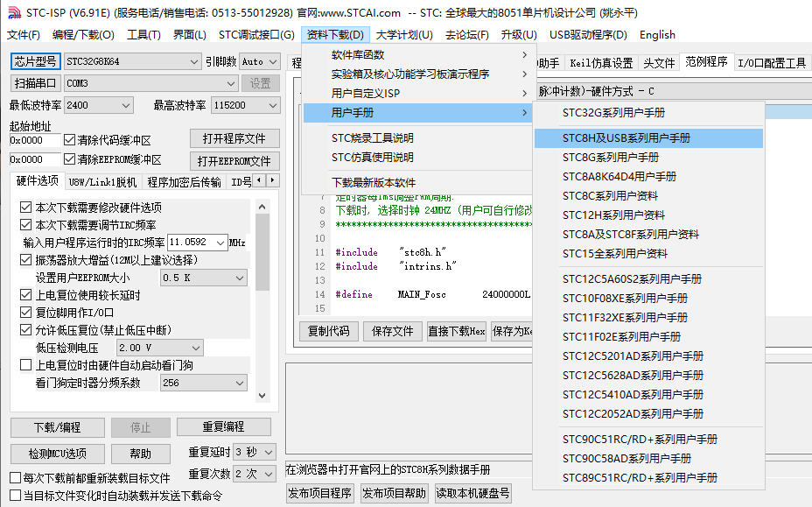
Task: Disable 上电复位使用较长延时
Action: point(25,295)
